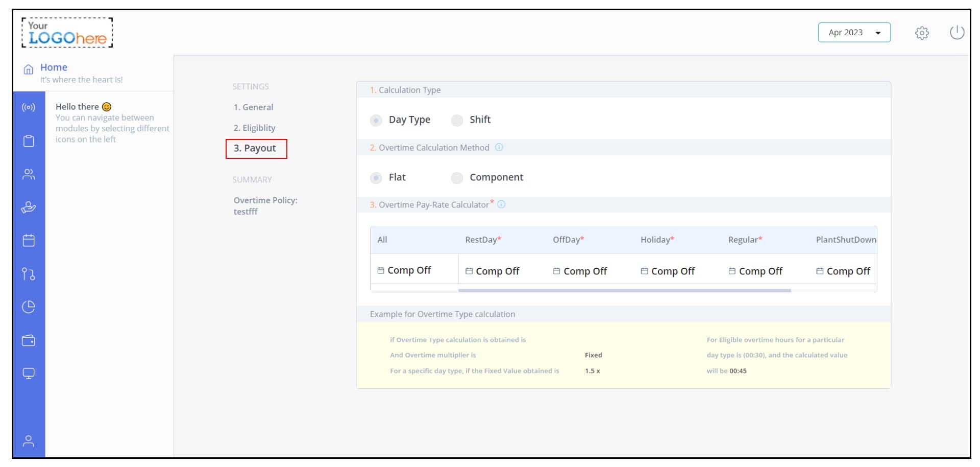980x467 pixels.
Task: Open the clipboard sidebar icon
Action: pyautogui.click(x=29, y=141)
